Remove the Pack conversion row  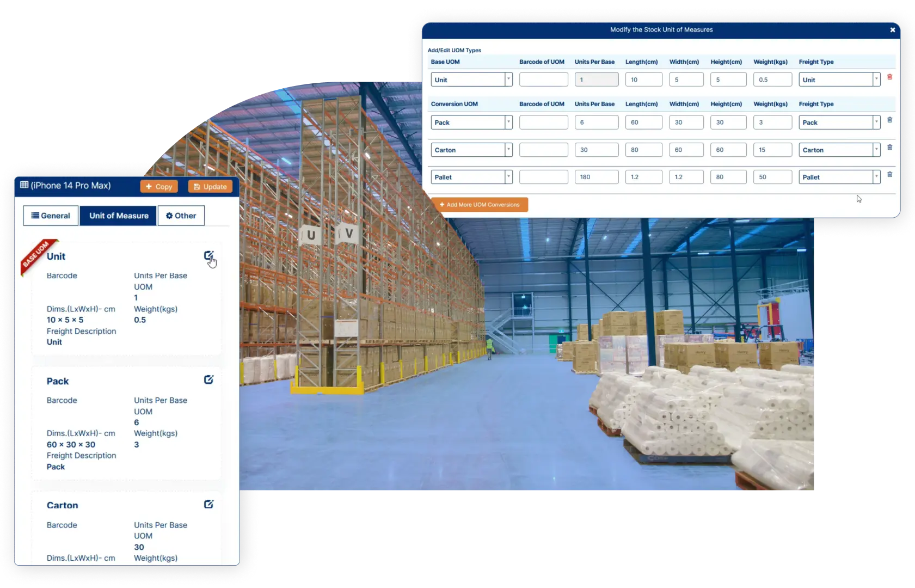pos(891,120)
